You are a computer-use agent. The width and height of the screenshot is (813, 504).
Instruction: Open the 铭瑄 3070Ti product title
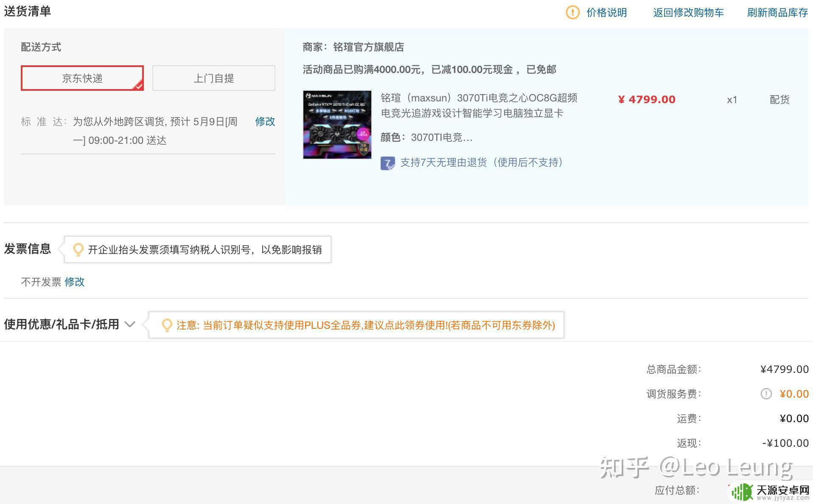(479, 106)
